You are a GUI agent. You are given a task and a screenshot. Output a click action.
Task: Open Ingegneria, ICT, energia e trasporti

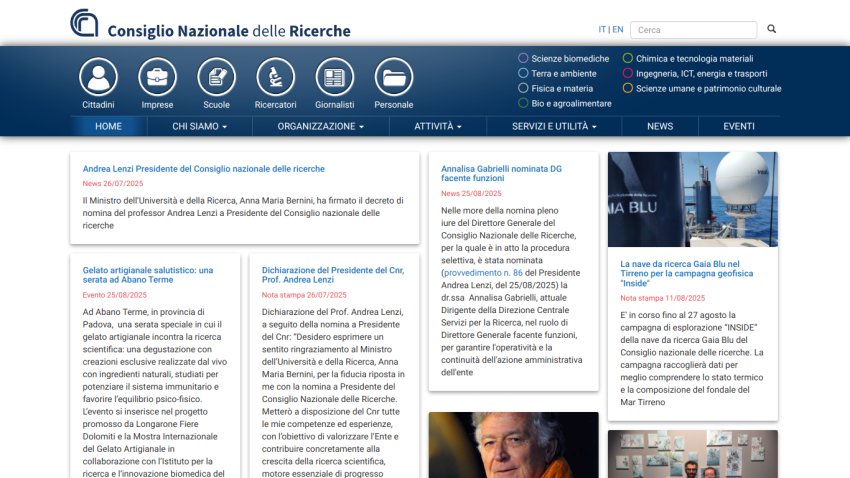(701, 74)
